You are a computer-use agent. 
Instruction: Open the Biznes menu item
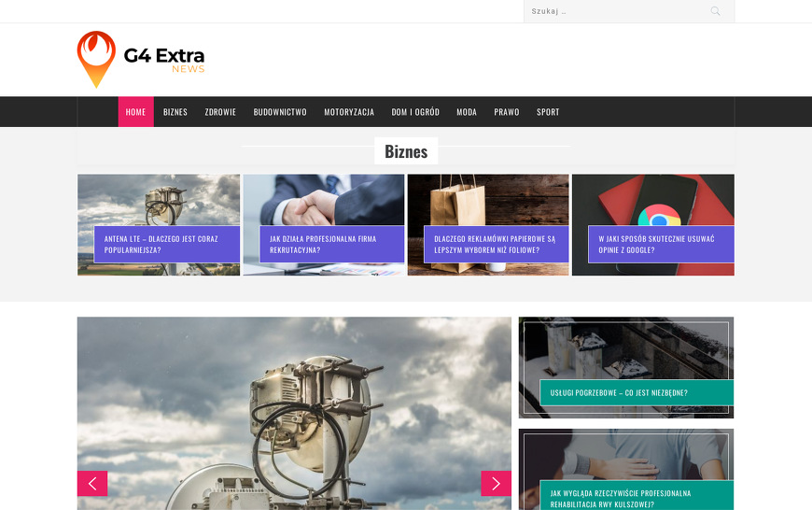[x=175, y=112]
